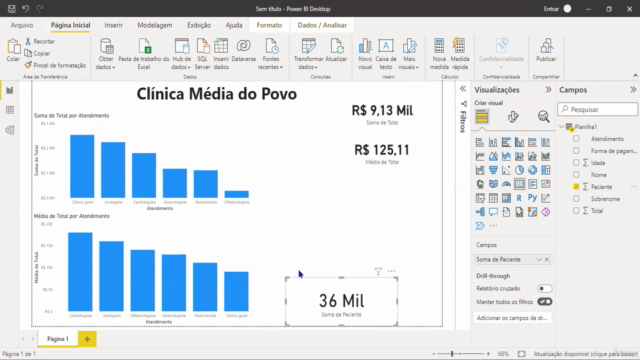Select the stacked bar chart visual

coord(480,142)
